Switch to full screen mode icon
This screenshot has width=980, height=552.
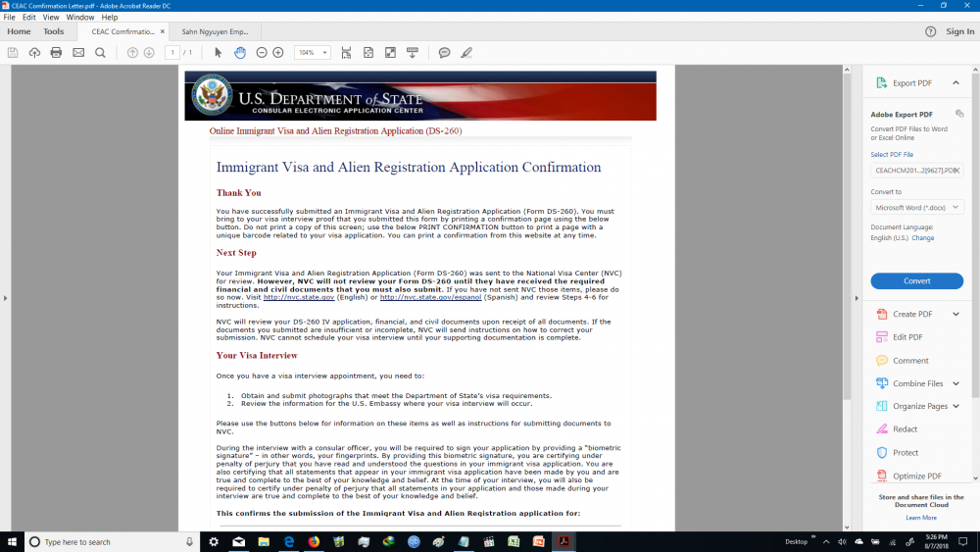click(x=391, y=53)
